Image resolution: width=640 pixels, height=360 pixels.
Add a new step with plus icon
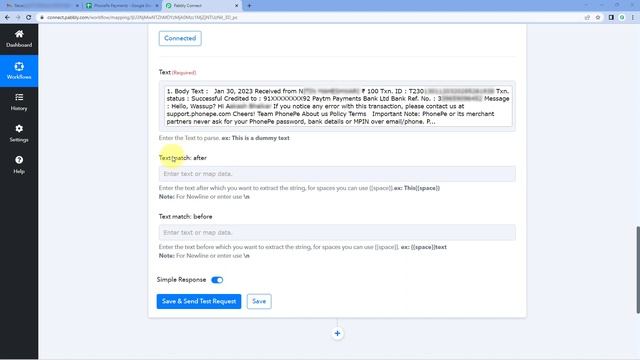337,333
